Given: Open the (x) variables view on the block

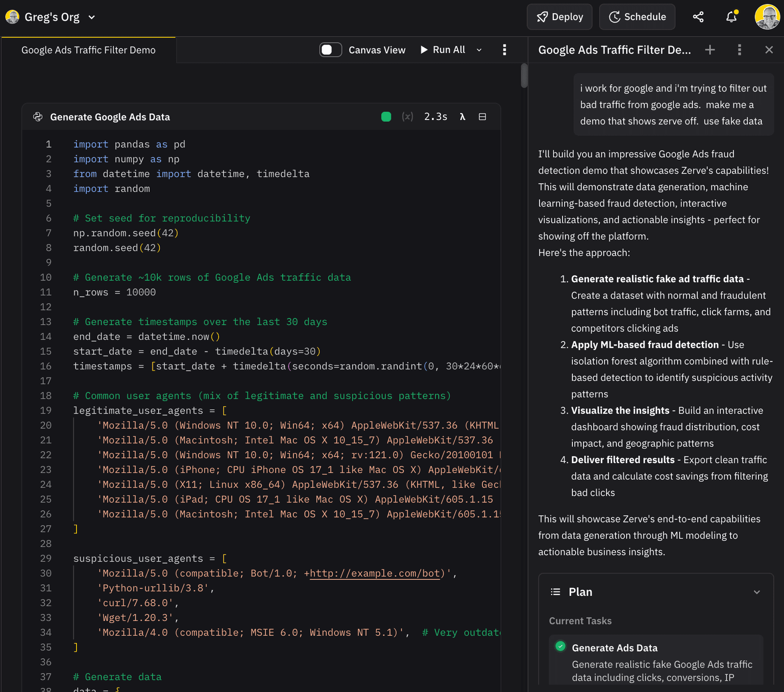Looking at the screenshot, I should (408, 117).
